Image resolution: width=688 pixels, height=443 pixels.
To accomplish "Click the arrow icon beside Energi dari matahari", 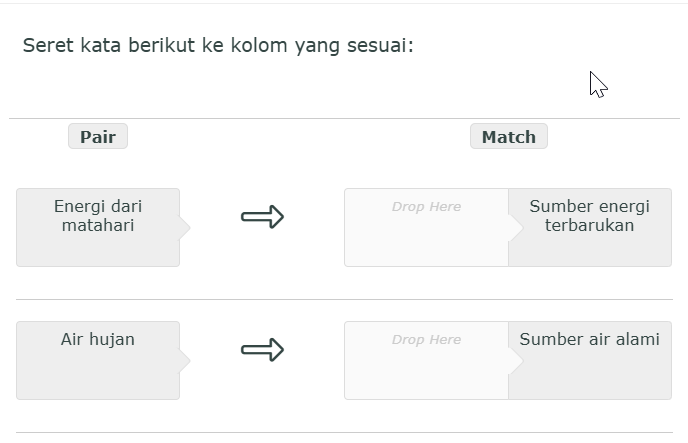I will 263,217.
